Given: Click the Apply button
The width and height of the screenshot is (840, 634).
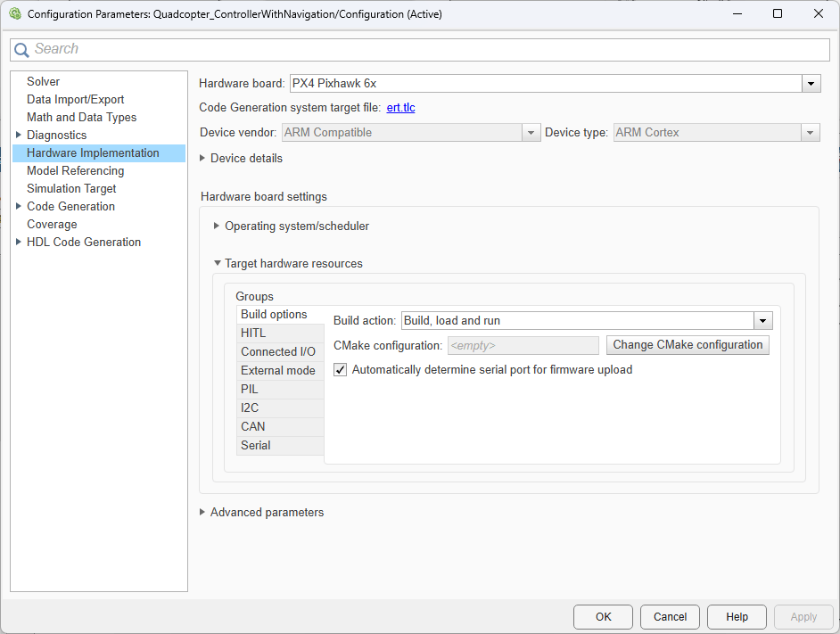Looking at the screenshot, I should 803,617.
